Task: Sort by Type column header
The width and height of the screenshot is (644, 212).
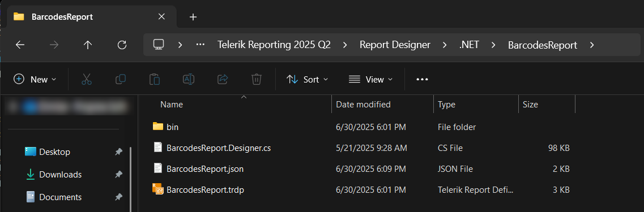Action: pyautogui.click(x=446, y=105)
